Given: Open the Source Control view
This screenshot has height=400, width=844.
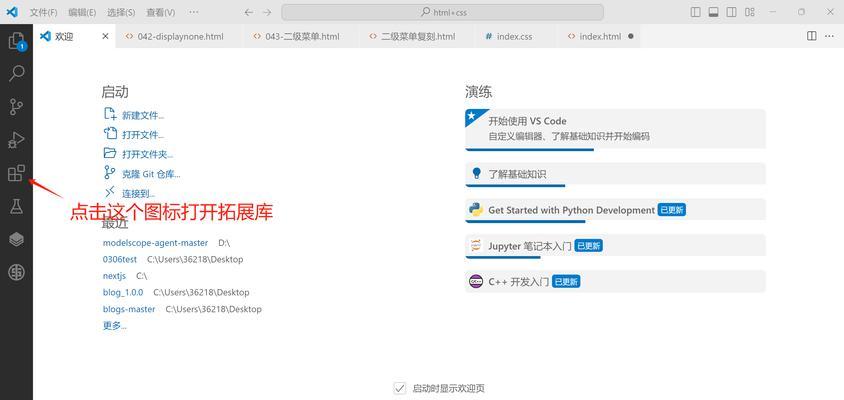Looking at the screenshot, I should (x=17, y=107).
